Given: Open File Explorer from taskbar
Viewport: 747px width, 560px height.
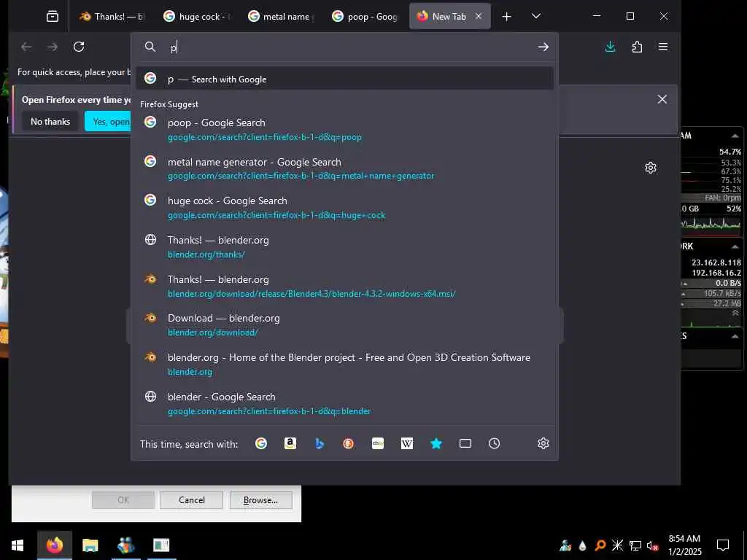Looking at the screenshot, I should [x=90, y=545].
